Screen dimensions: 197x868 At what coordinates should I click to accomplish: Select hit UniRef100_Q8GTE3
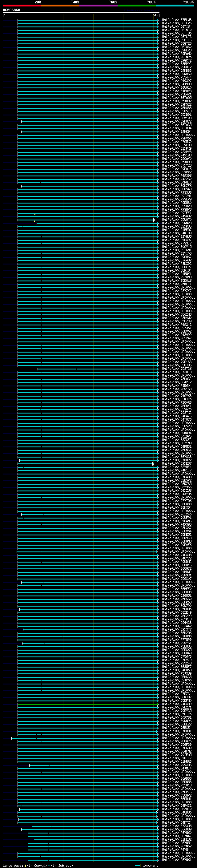177,43
